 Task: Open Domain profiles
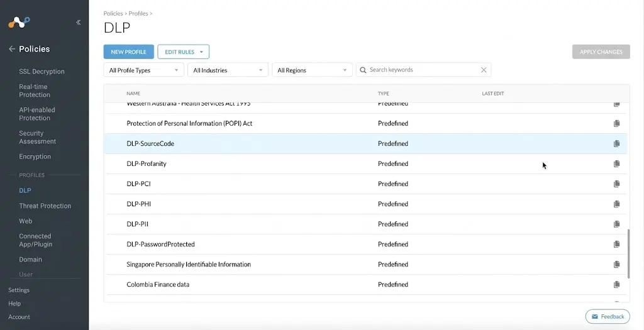pyautogui.click(x=30, y=260)
